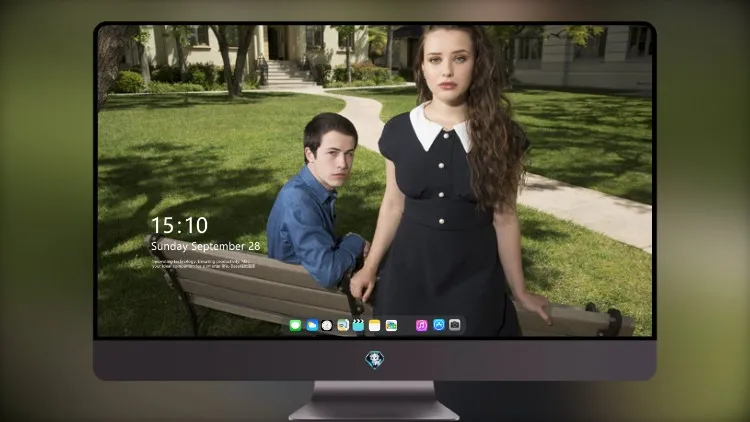Viewport: 750px width, 422px height.
Task: Open the Wallet cards app in the dock
Action: pos(391,325)
